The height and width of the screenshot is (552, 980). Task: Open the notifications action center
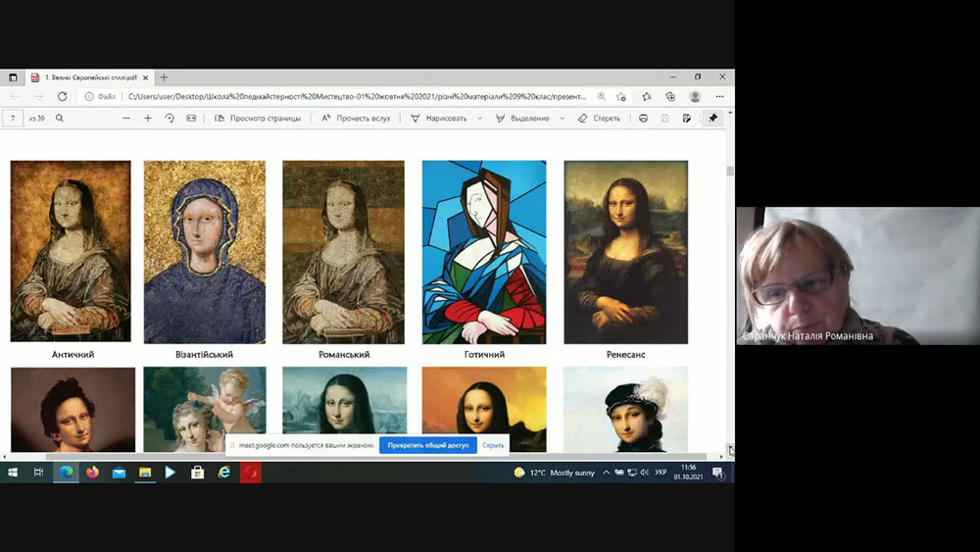point(718,473)
